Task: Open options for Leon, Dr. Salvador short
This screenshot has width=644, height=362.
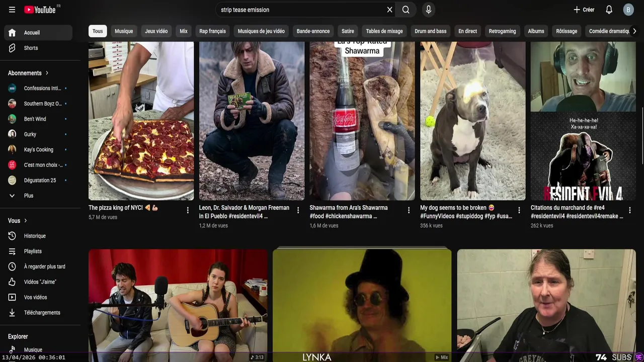Action: [x=298, y=210]
